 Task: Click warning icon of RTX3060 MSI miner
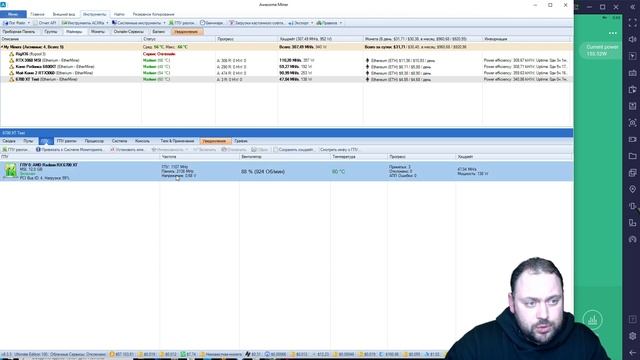(x=11, y=60)
